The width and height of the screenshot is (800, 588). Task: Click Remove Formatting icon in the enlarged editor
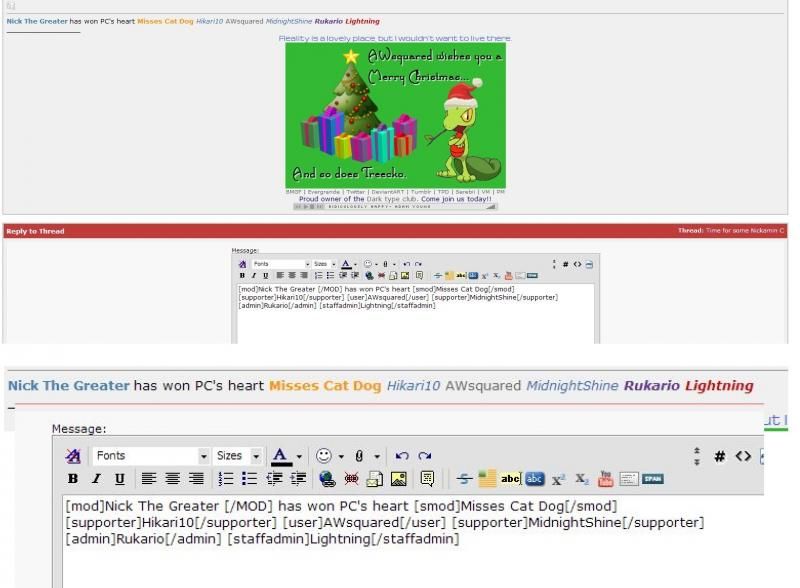coord(73,456)
